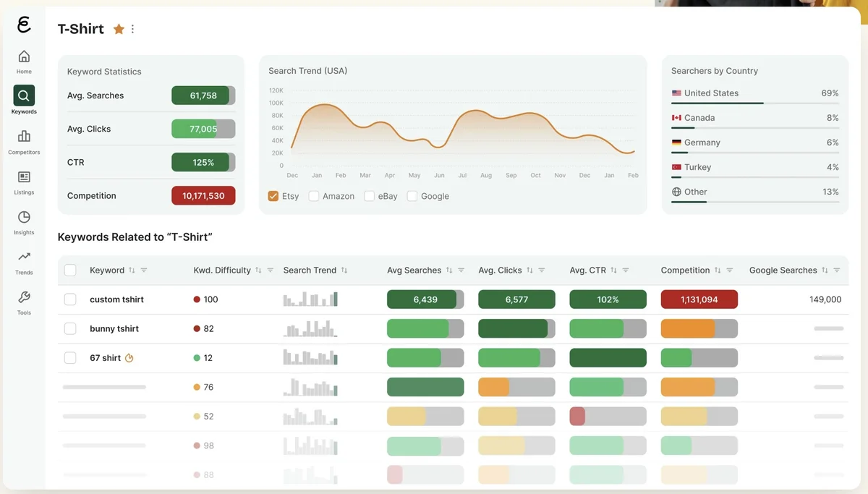Open the Keyword column filter icon

click(144, 270)
